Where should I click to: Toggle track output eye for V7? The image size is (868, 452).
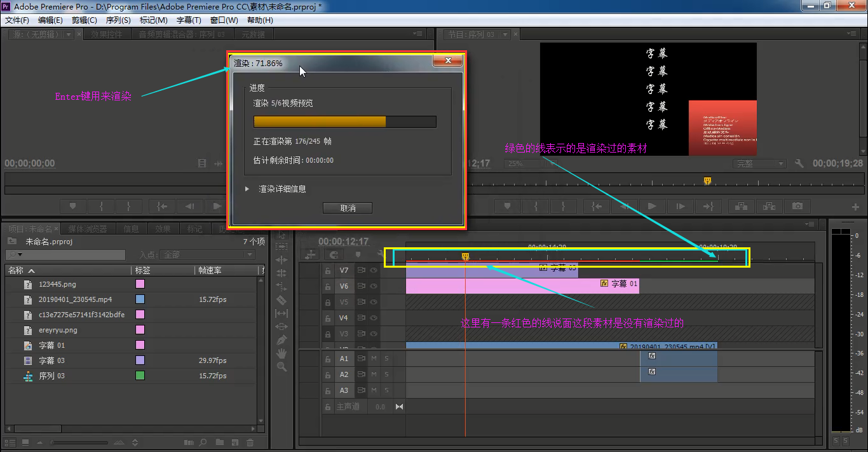coord(374,270)
